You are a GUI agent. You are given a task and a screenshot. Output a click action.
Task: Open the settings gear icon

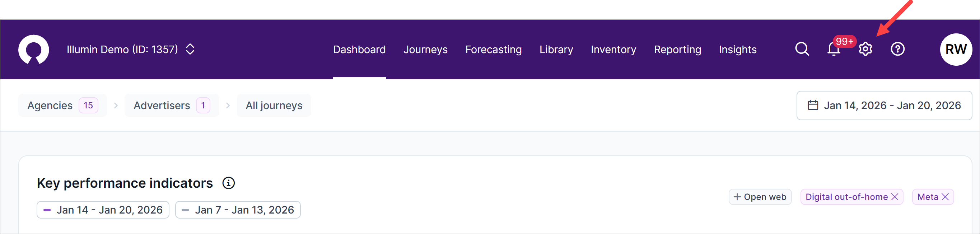(865, 49)
